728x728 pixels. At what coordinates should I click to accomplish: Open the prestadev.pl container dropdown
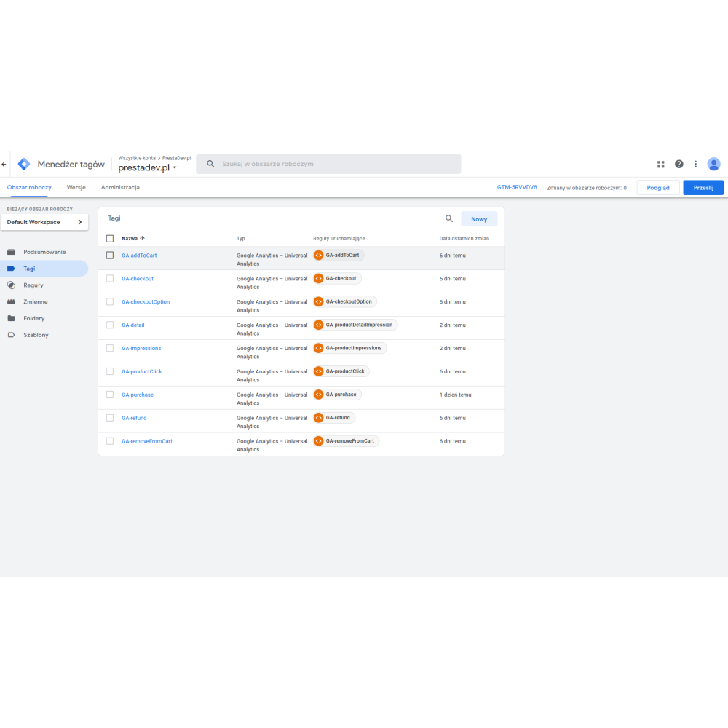[x=148, y=167]
